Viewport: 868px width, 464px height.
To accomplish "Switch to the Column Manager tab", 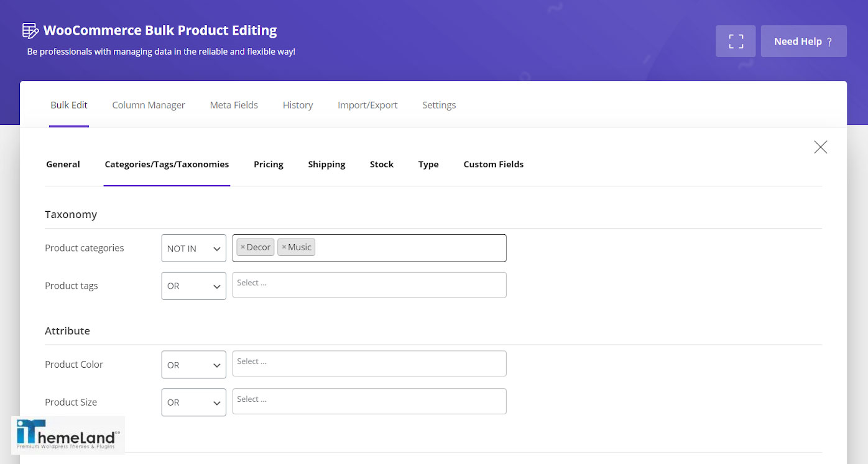I will 149,105.
